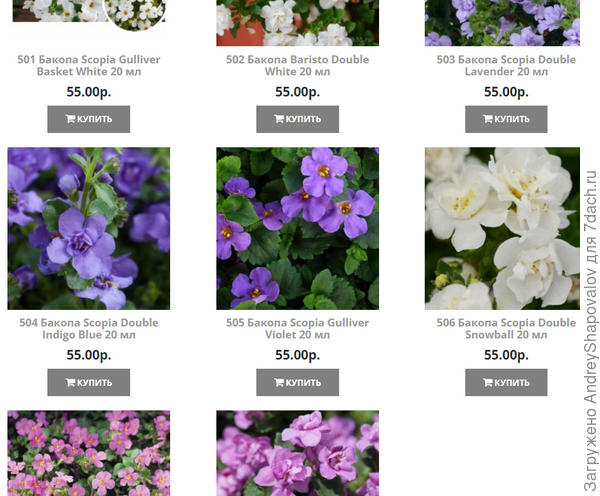This screenshot has height=496, width=600.
Task: View the white Double Snowball photo
Action: (502, 228)
